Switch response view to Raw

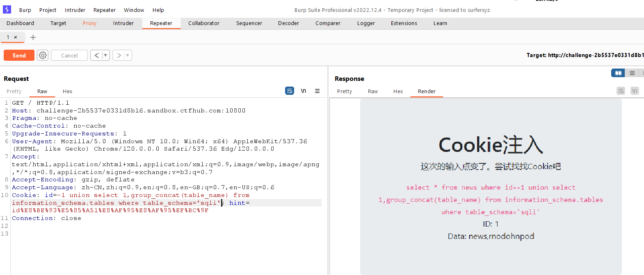[x=373, y=91]
